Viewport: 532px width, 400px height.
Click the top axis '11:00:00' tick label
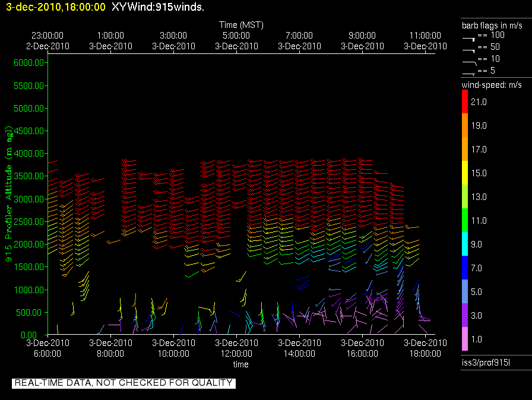pos(425,36)
